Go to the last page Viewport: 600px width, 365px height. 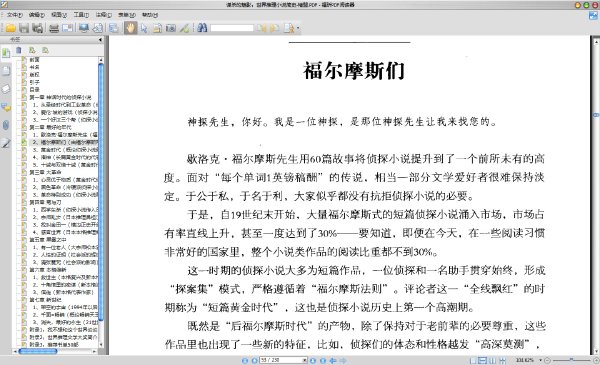[323, 360]
